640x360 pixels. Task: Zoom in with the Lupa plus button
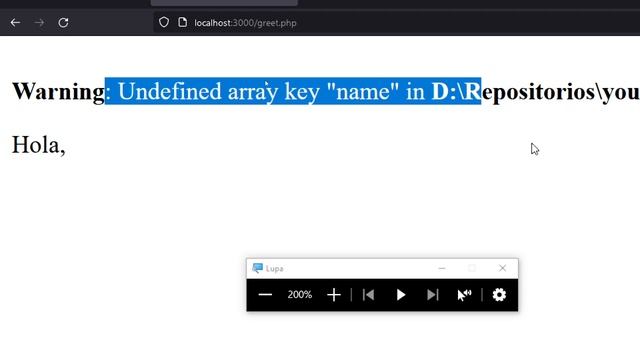click(334, 295)
